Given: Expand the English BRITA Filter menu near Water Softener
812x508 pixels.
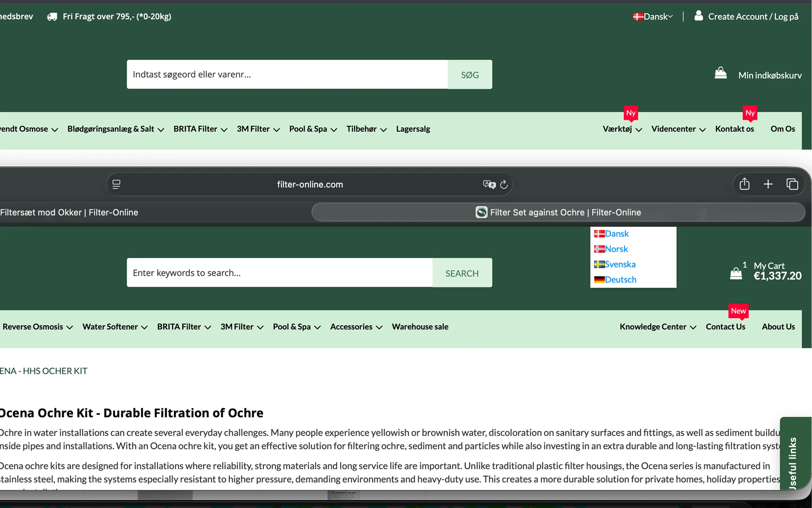Looking at the screenshot, I should 184,327.
